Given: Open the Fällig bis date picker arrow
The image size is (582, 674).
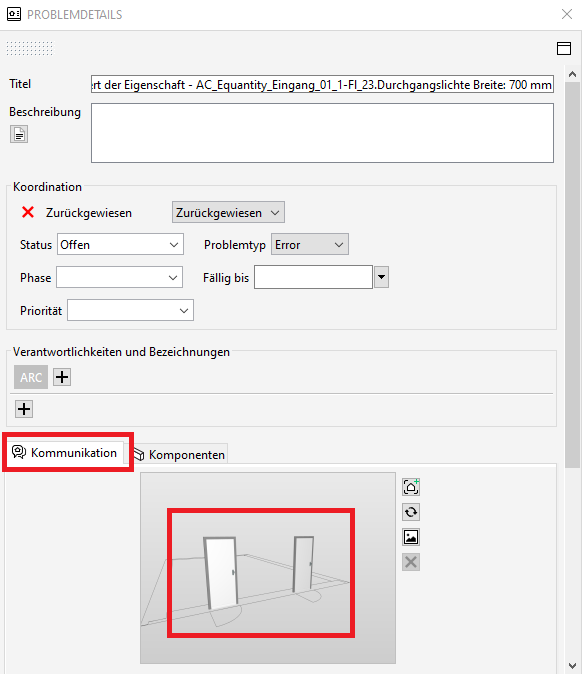Looking at the screenshot, I should [382, 277].
